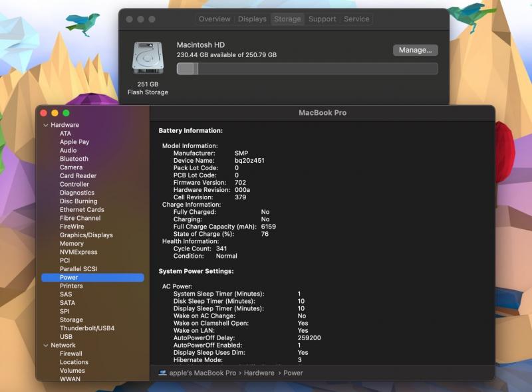
Task: Select Printers in the sidebar
Action: click(71, 286)
